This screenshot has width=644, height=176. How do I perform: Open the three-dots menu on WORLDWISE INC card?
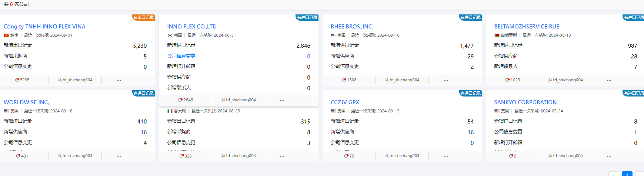point(119,156)
